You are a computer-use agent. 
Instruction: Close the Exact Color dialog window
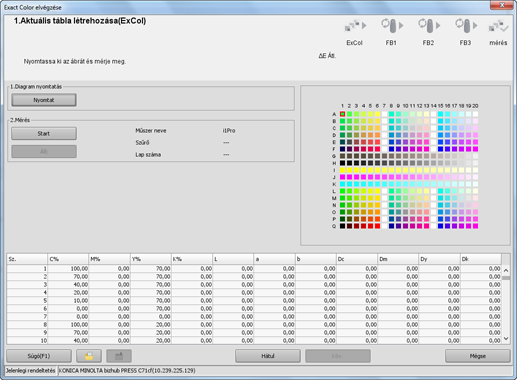(x=502, y=5)
